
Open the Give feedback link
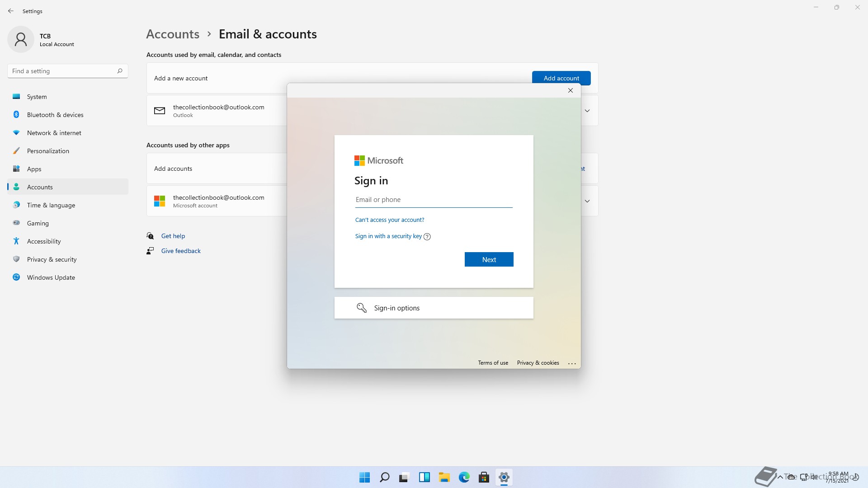tap(181, 251)
